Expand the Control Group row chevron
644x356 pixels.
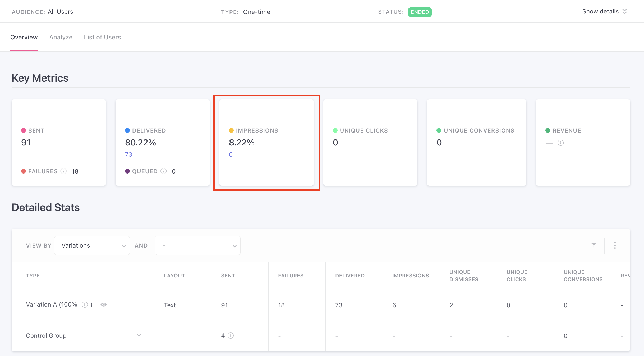tap(139, 335)
